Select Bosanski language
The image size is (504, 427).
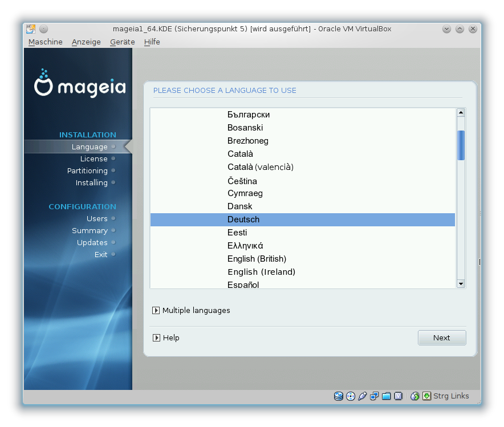[303, 128]
